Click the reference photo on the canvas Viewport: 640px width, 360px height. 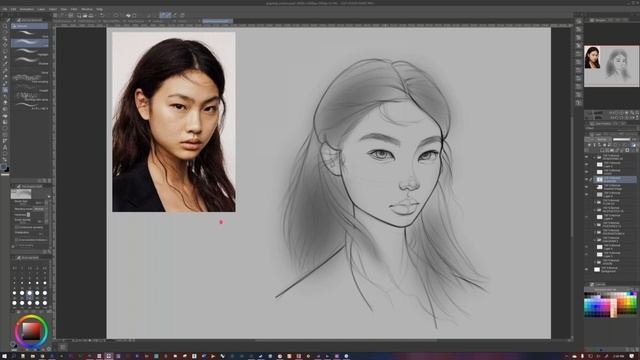174,122
